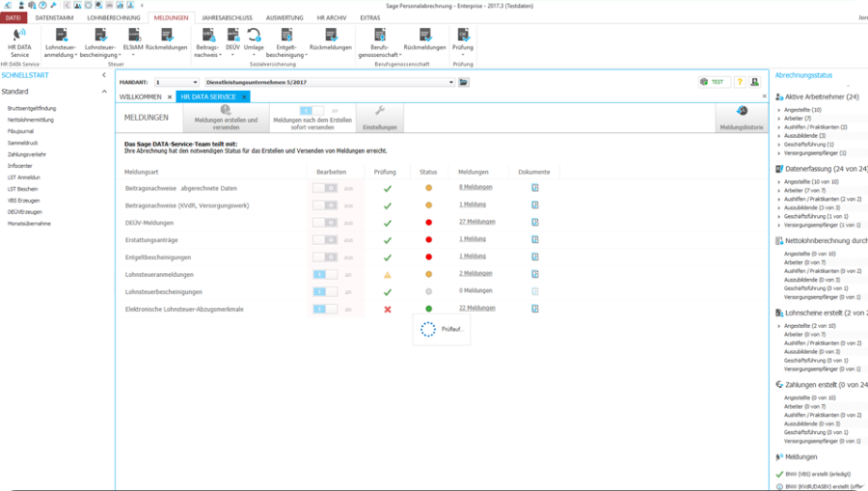Collapse the Standard section in Schnellstart
Viewport: 868px width, 491px height.
pyautogui.click(x=104, y=92)
